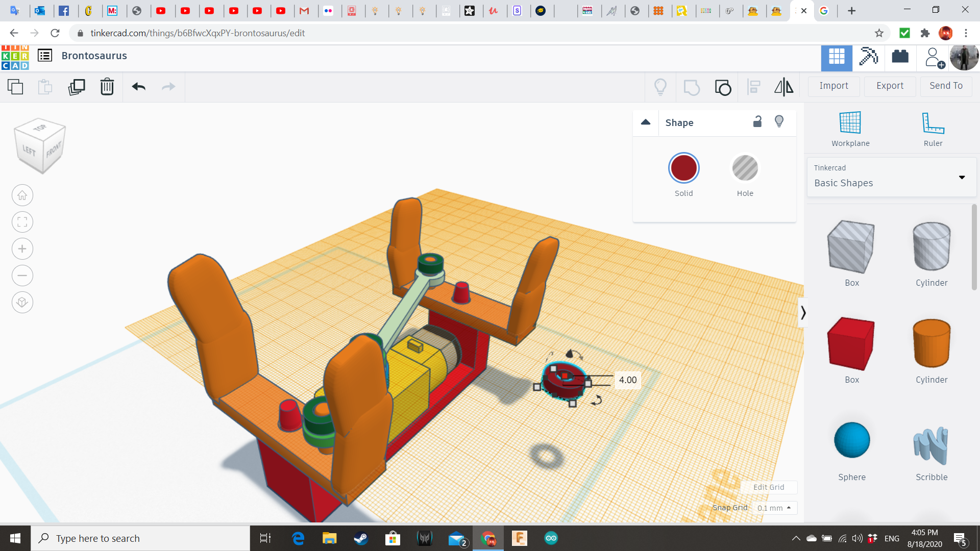Viewport: 980px width, 551px height.
Task: Click the Mirror tool icon
Action: 783,87
